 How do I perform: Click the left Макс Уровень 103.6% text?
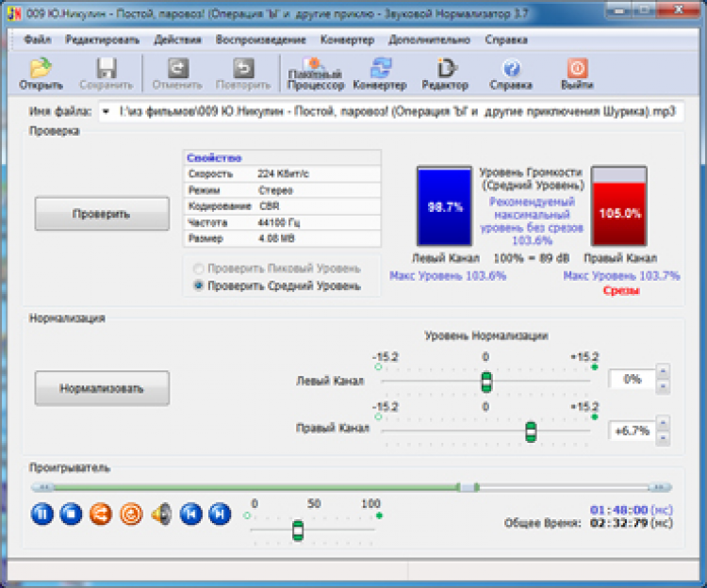(x=448, y=276)
